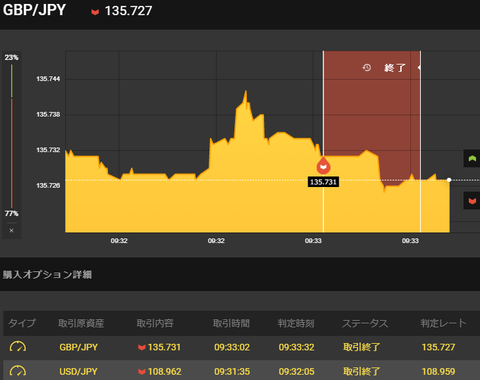This screenshot has height=380, width=480.
Task: Click judgment time 09:33:32
Action: tap(296, 347)
